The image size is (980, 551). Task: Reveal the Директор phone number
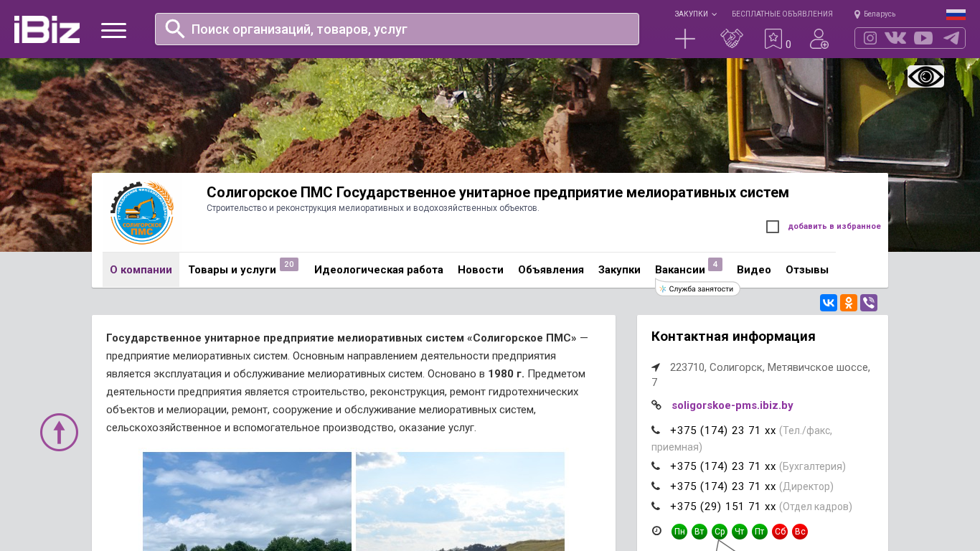[x=723, y=486]
